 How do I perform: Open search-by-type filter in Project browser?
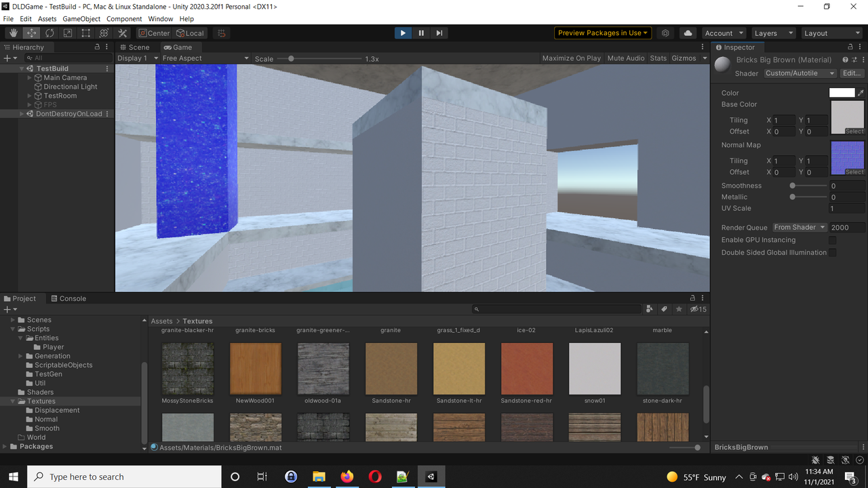tap(649, 308)
